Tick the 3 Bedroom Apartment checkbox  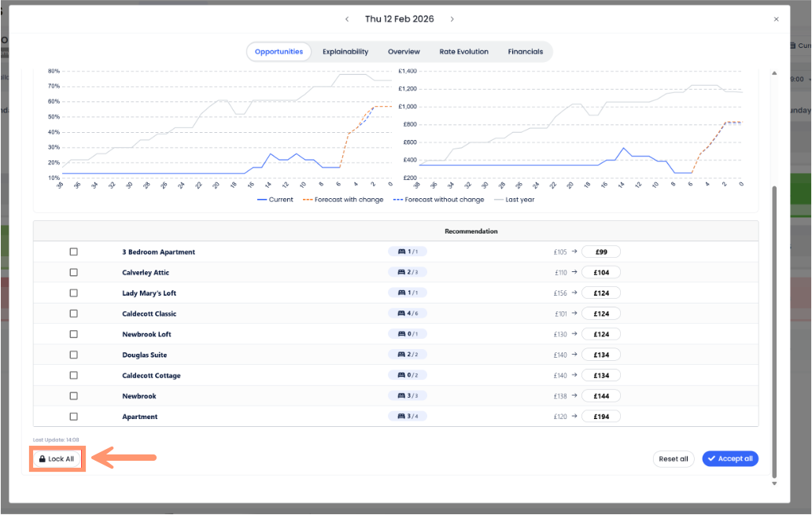(74, 252)
